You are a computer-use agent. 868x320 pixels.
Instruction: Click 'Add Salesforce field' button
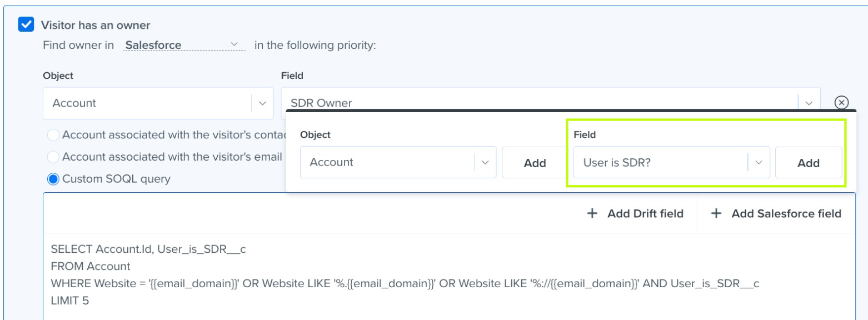click(776, 213)
